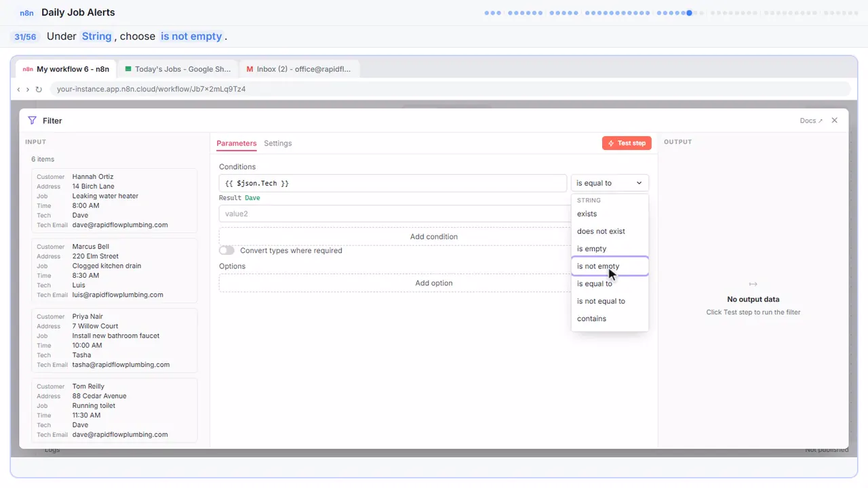Click the tutorial step progress dots
Image resolution: width=868 pixels, height=488 pixels.
click(x=671, y=12)
